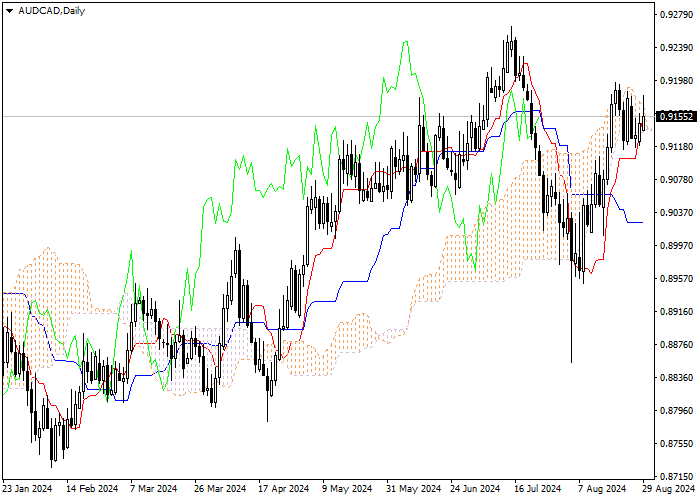Click the 7 Mar 2024 date label

tap(154, 489)
